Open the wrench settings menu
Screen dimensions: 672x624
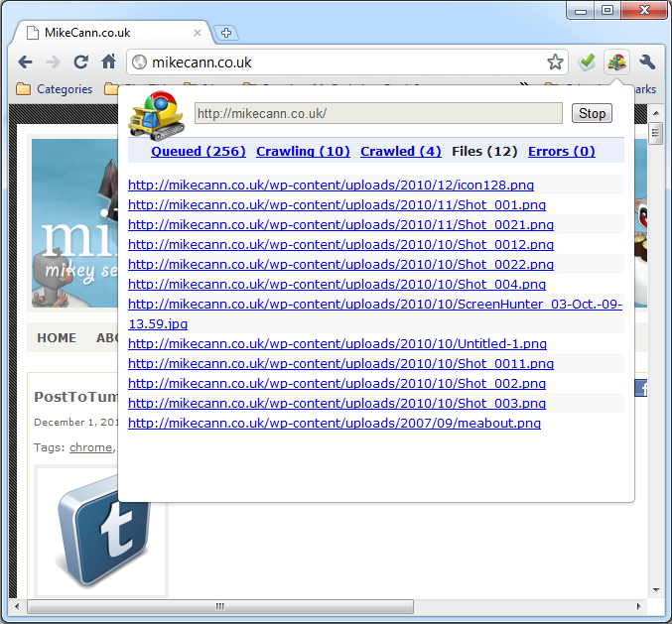pos(647,62)
